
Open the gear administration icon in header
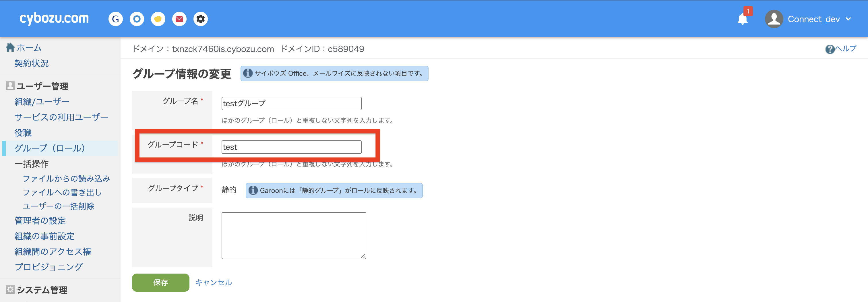coord(200,19)
